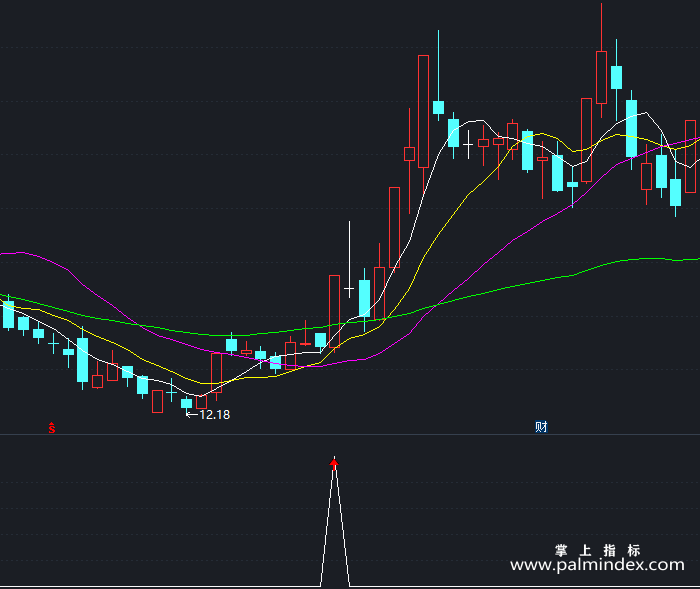Click the red arrow buy signal
Viewport: 700px width, 589px height.
pos(334,464)
